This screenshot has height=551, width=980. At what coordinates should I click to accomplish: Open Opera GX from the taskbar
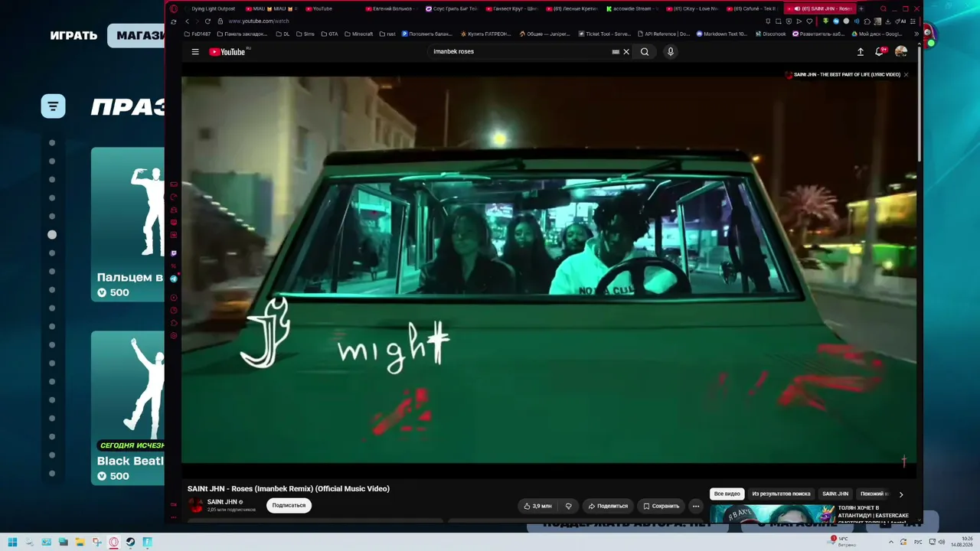[113, 543]
